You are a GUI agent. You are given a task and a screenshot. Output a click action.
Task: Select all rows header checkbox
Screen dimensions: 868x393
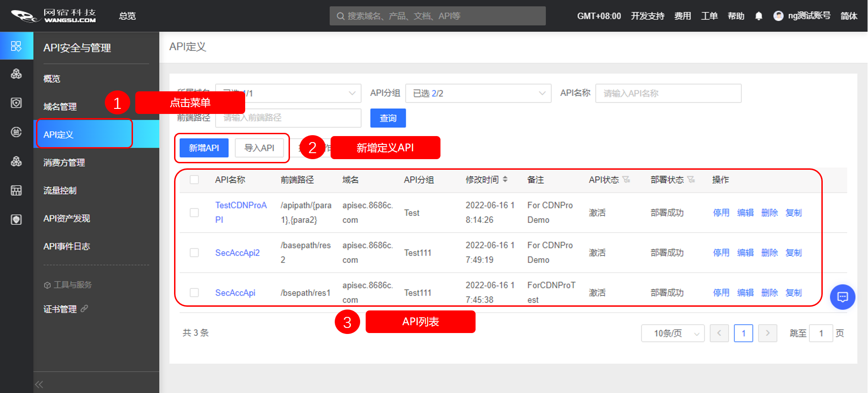[194, 179]
